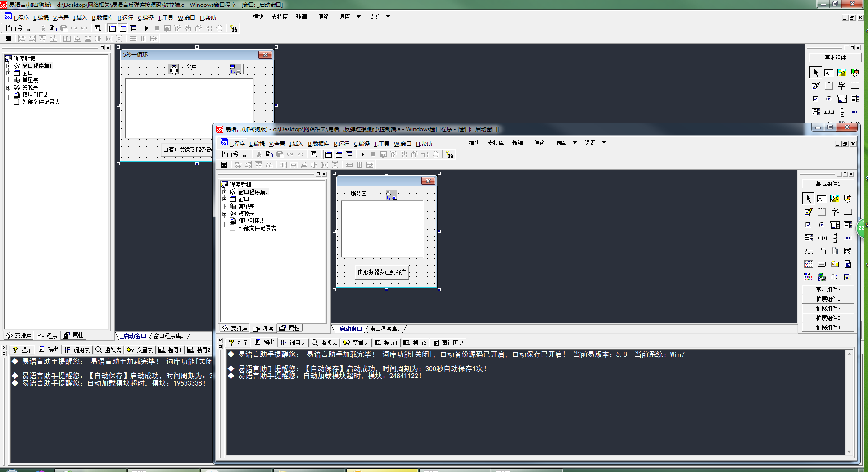Click the 由服务器发送到客户 button

click(x=382, y=272)
